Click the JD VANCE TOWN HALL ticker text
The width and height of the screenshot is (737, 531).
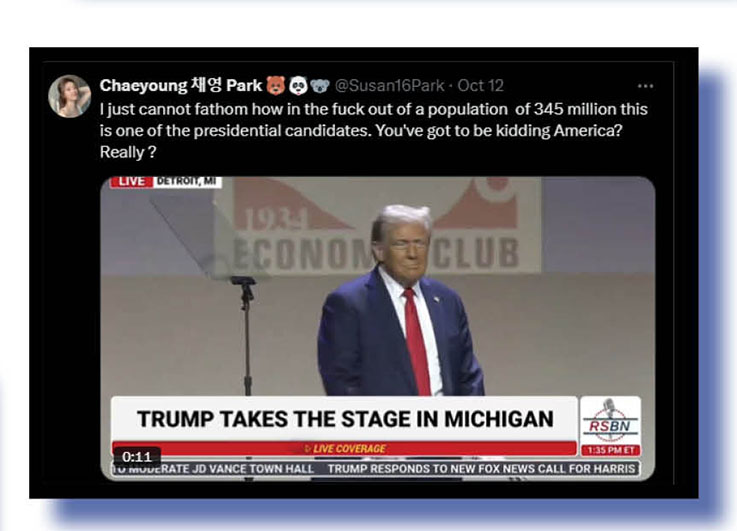(214, 469)
